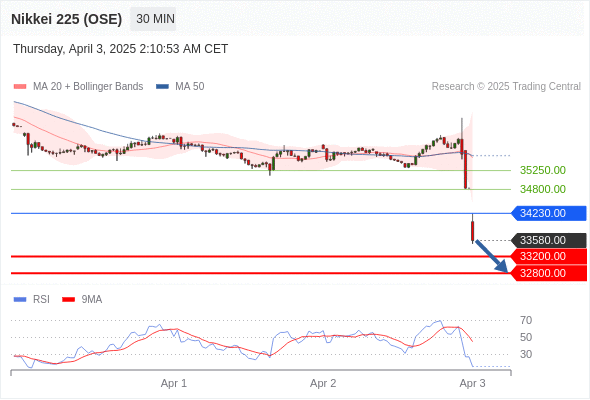Click the RSI legend swatch
Screen dimensions: 590x400
20,300
